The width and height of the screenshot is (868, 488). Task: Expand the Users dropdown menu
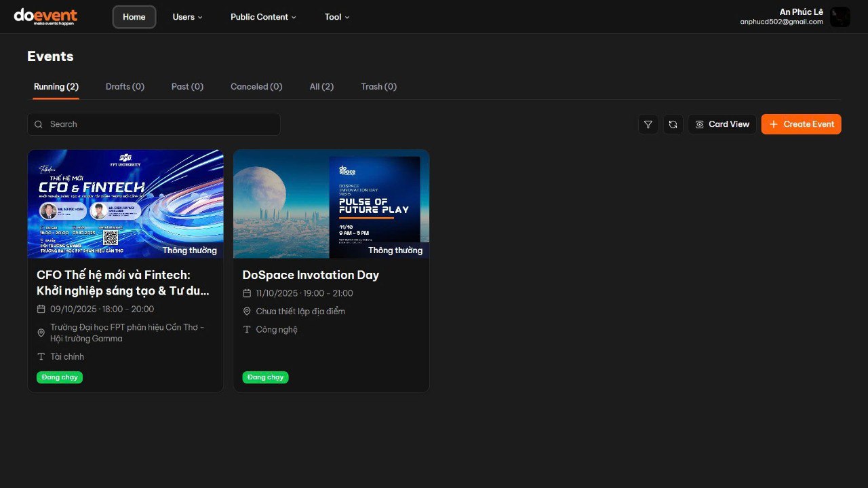click(187, 17)
